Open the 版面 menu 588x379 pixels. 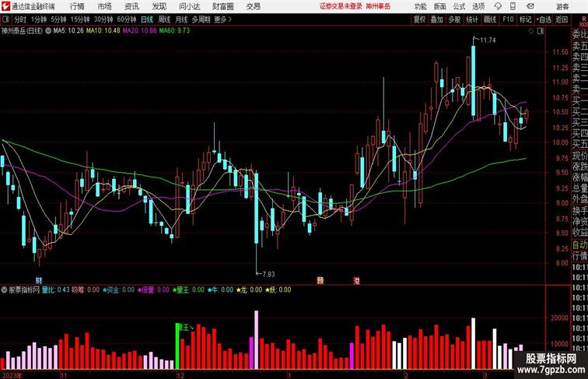coord(440,6)
